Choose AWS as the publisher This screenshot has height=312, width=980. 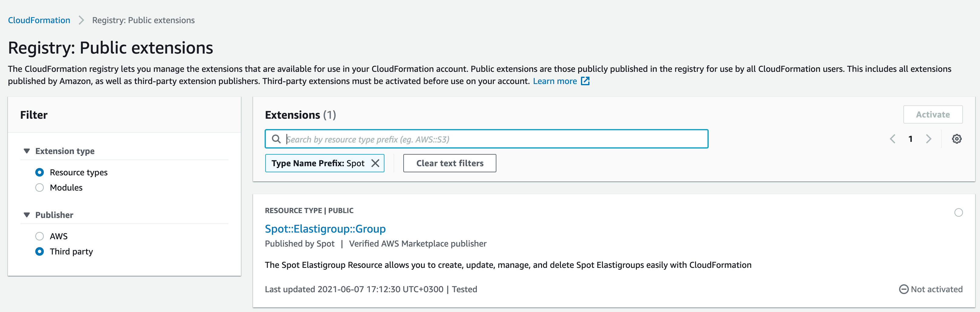pyautogui.click(x=40, y=236)
